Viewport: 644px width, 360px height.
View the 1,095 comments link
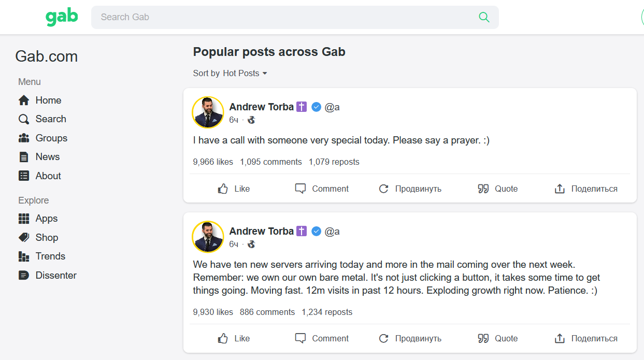(270, 162)
